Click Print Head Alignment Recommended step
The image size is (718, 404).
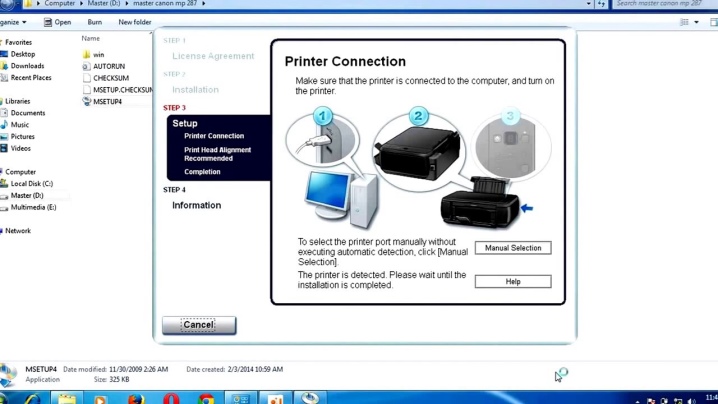(218, 154)
